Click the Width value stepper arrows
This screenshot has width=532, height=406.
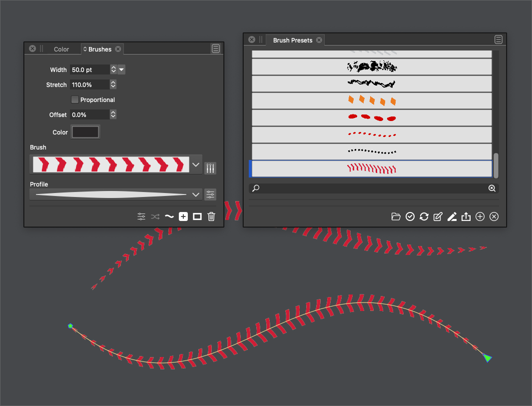coord(113,69)
